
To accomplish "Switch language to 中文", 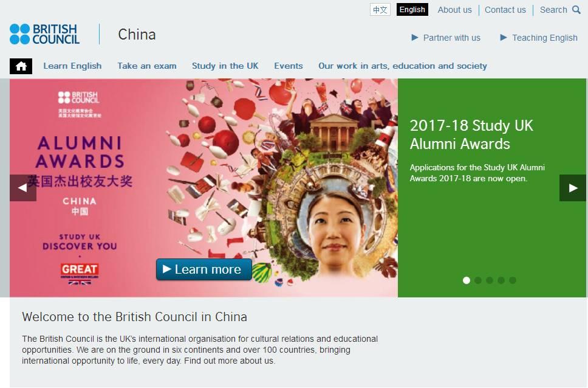I will coord(380,10).
